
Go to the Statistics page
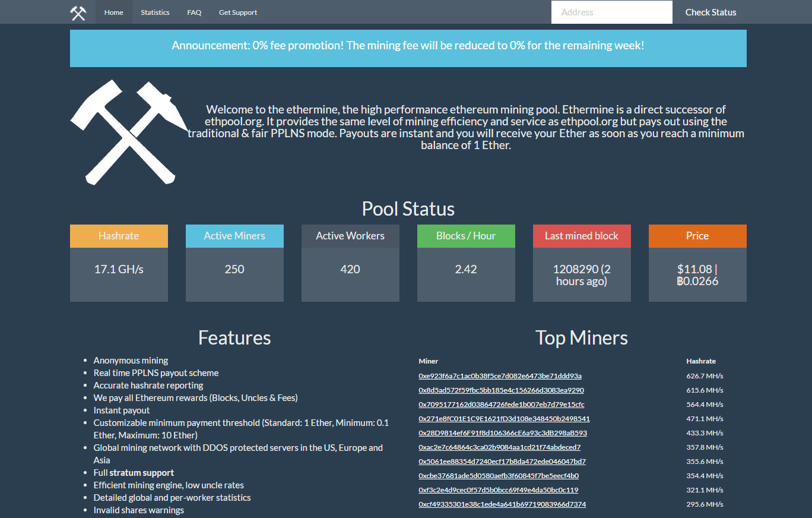155,12
